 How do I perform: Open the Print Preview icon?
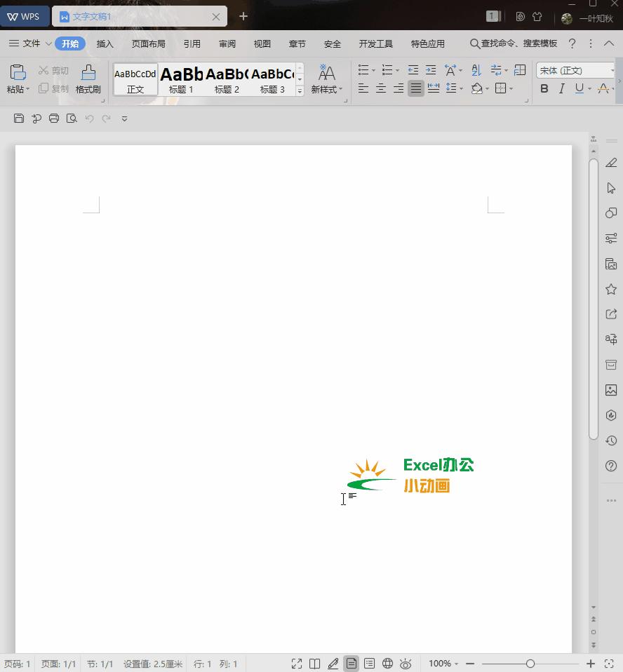click(x=71, y=119)
